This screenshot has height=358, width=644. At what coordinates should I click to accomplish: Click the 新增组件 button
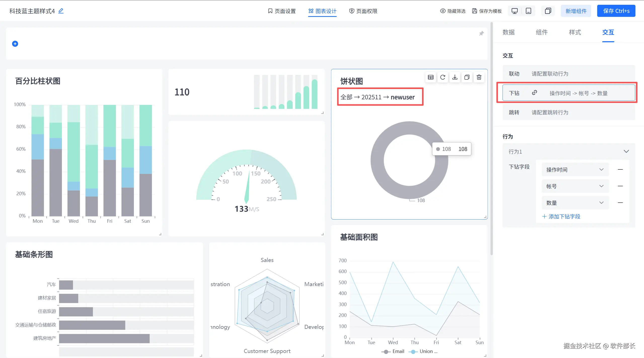(576, 11)
